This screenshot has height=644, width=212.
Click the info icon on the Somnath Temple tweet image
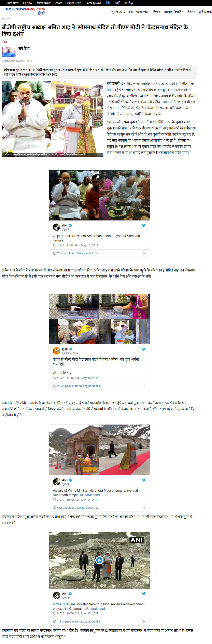pyautogui.click(x=147, y=173)
